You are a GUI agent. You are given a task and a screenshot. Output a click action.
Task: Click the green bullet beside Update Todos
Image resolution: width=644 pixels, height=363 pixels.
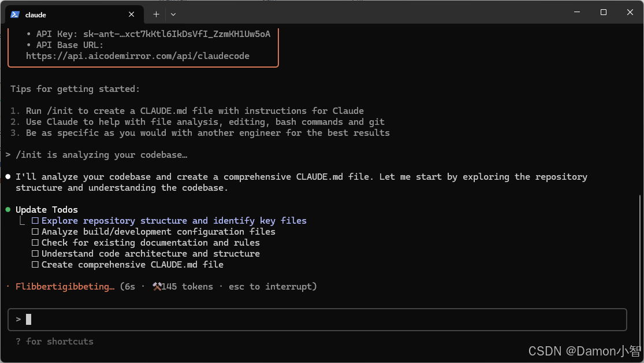click(x=8, y=210)
